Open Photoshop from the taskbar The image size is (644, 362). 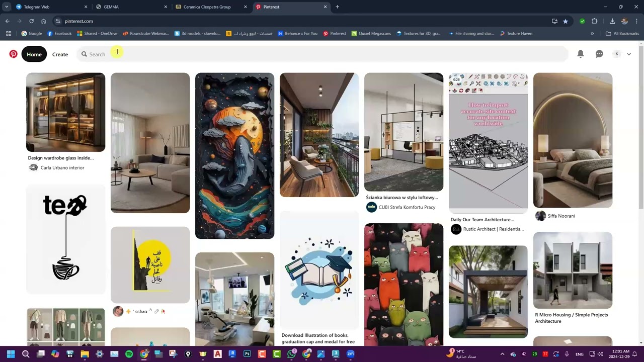[x=247, y=354]
